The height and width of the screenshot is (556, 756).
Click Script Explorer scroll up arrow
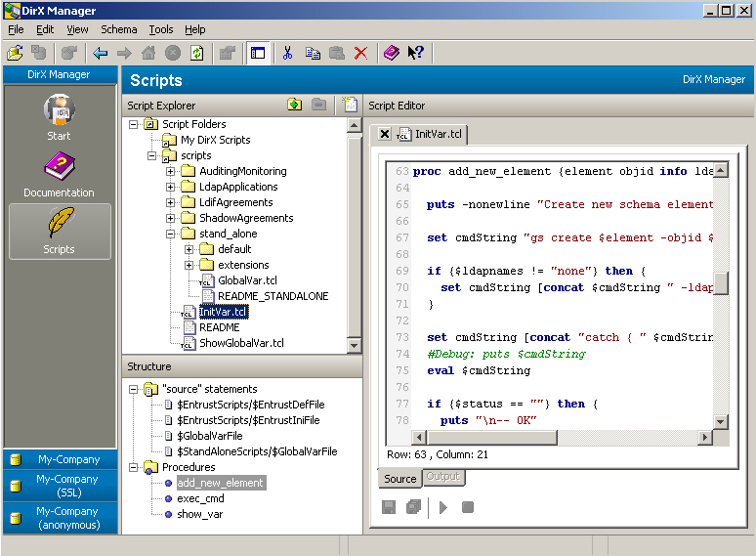pyautogui.click(x=354, y=125)
